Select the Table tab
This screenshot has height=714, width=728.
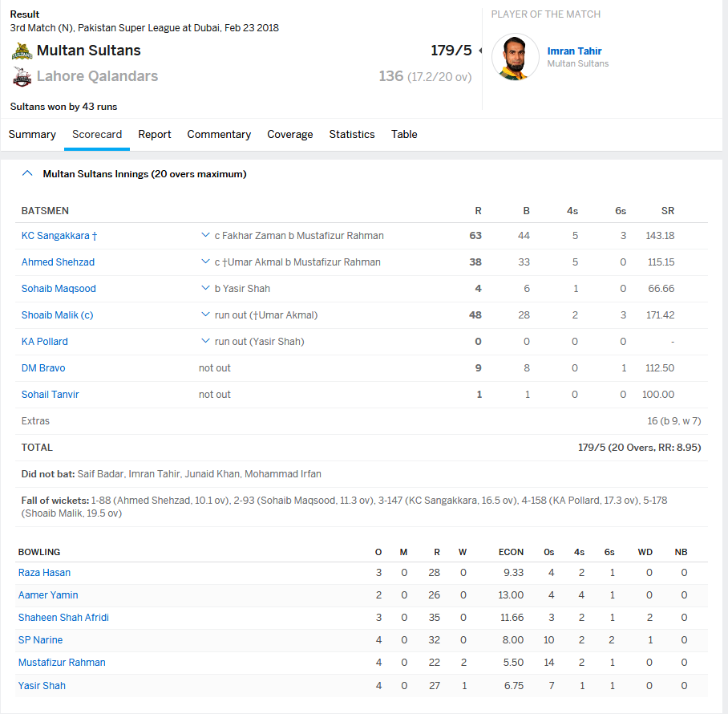pyautogui.click(x=404, y=135)
